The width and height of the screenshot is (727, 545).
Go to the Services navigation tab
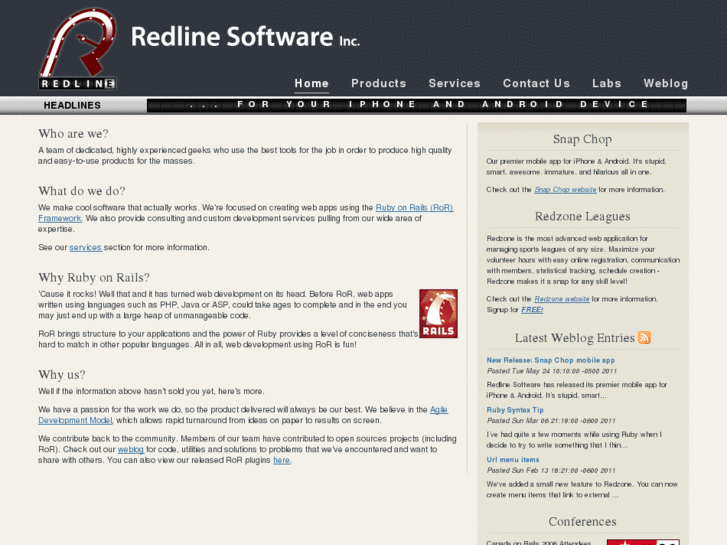[x=454, y=83]
